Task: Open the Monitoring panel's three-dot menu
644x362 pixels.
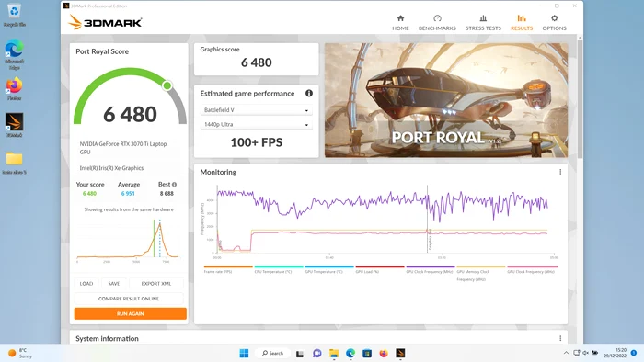Action: click(560, 172)
